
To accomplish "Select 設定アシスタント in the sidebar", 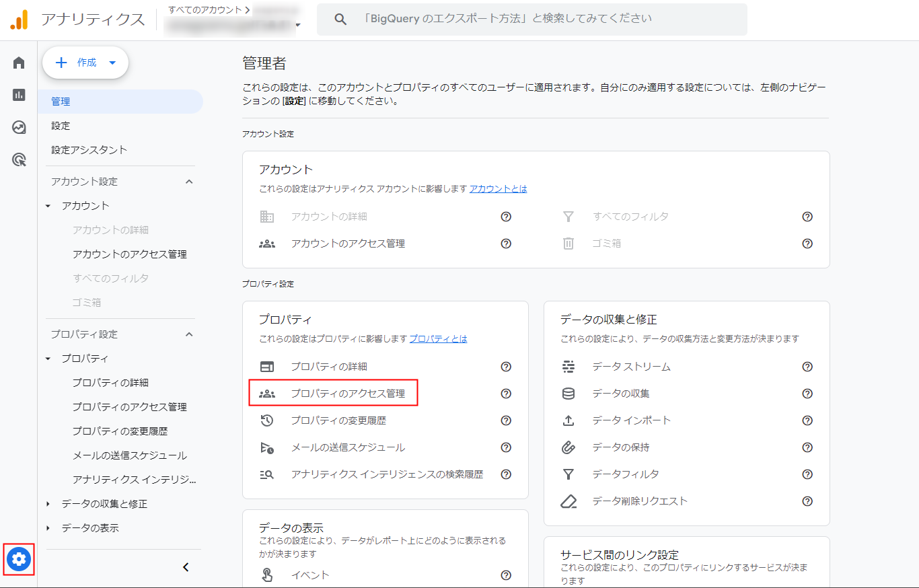I will [89, 150].
